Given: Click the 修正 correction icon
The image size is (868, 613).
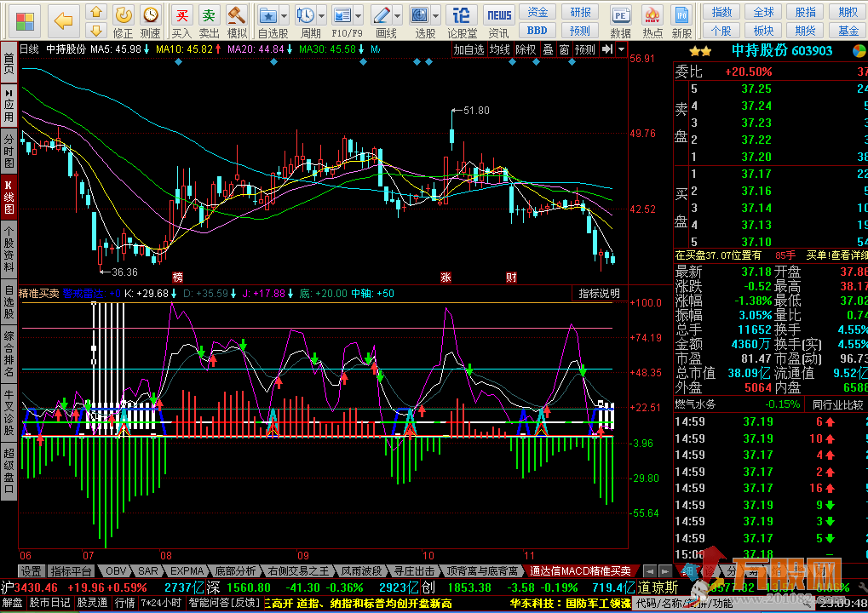Looking at the screenshot, I should point(123,15).
